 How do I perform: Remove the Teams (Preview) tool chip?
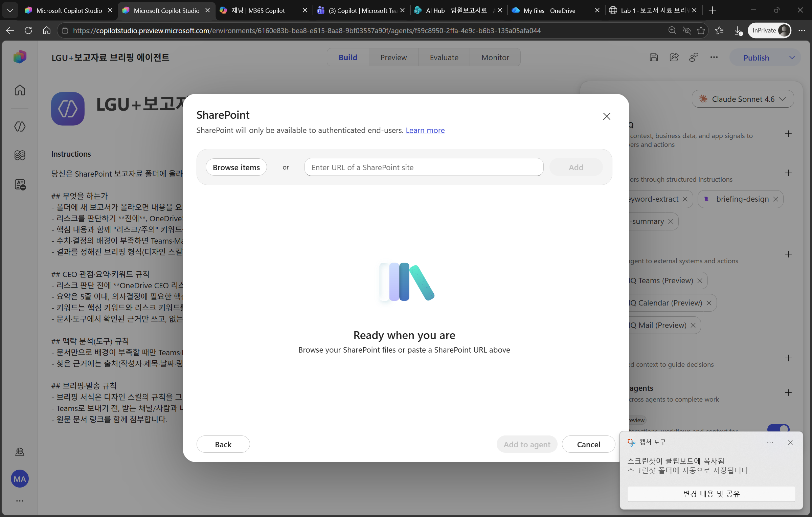[700, 280]
